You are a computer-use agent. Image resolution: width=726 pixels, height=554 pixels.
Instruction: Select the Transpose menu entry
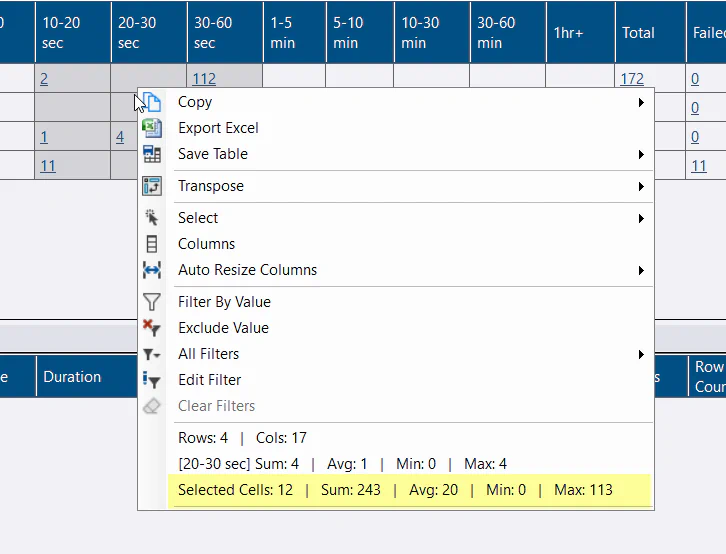click(396, 186)
